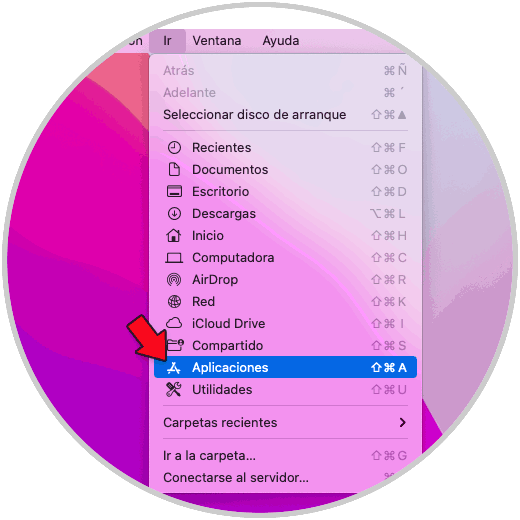The height and width of the screenshot is (520, 520).
Task: Click the iCloud Drive cloud icon
Action: (174, 323)
